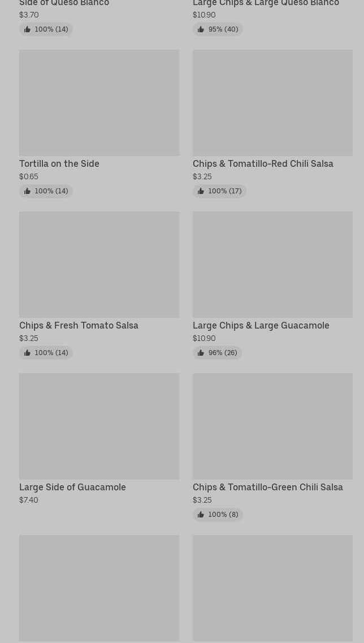Click thumbs-up icon beside the 100% (17) rating
This screenshot has height=643, width=364.
[x=201, y=191]
